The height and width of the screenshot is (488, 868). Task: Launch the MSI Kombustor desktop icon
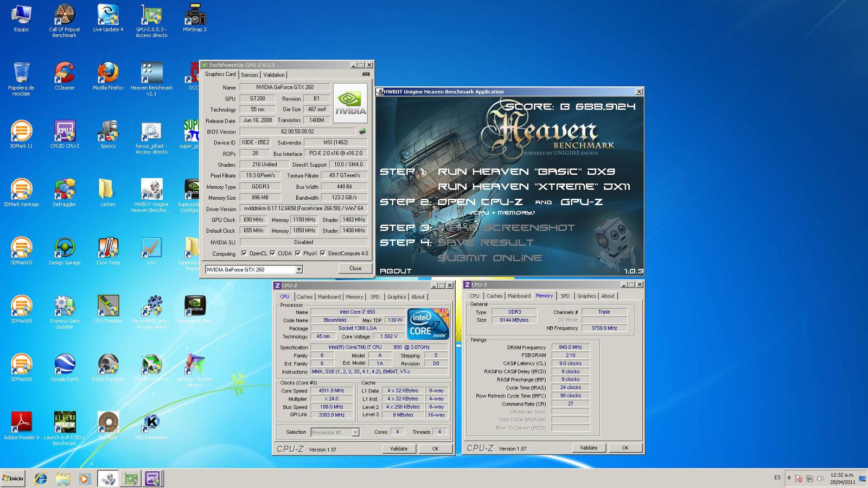151,426
